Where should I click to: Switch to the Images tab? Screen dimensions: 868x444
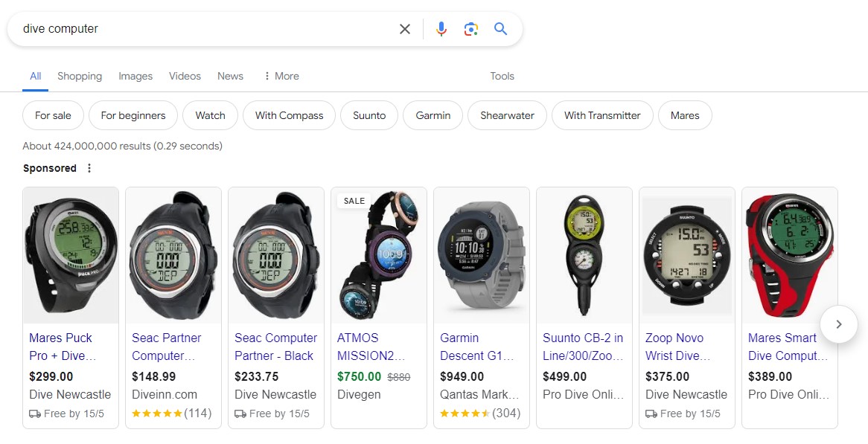pyautogui.click(x=135, y=77)
